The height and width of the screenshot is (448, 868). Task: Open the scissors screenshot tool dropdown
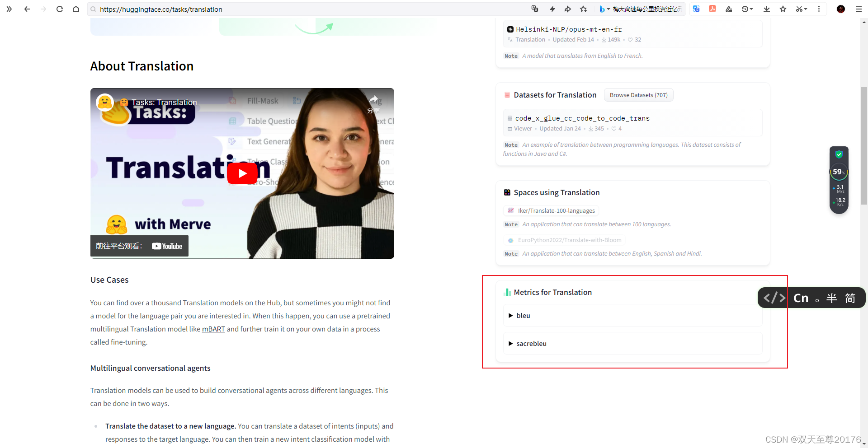tap(802, 9)
